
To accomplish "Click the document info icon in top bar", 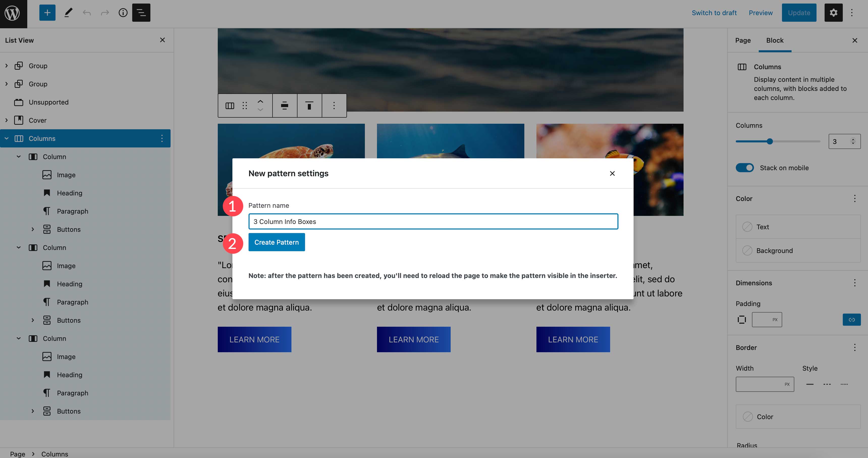I will click(122, 12).
